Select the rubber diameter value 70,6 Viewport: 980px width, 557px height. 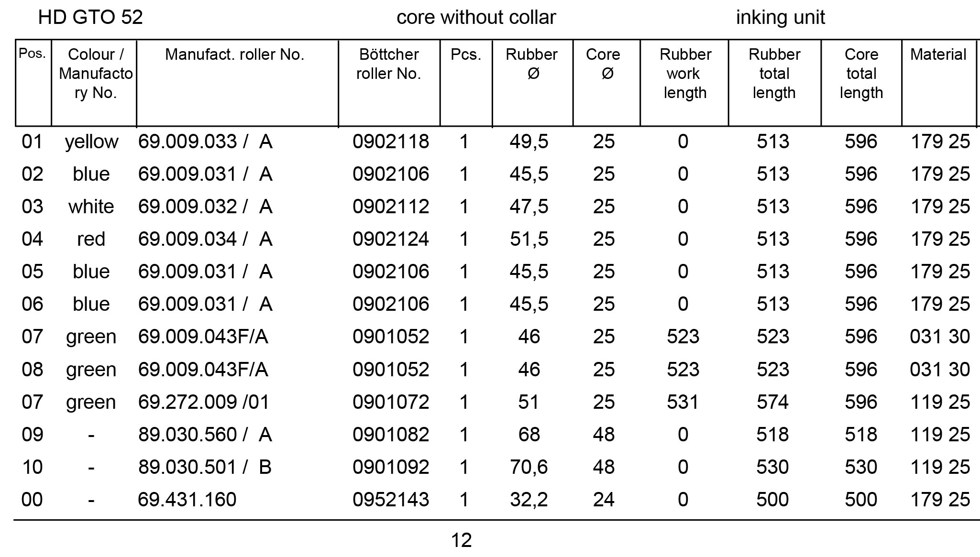point(529,467)
